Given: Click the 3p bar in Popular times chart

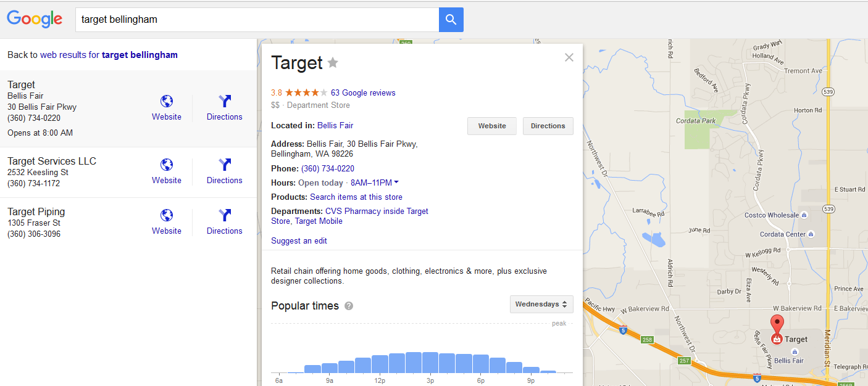Looking at the screenshot, I should (430, 363).
